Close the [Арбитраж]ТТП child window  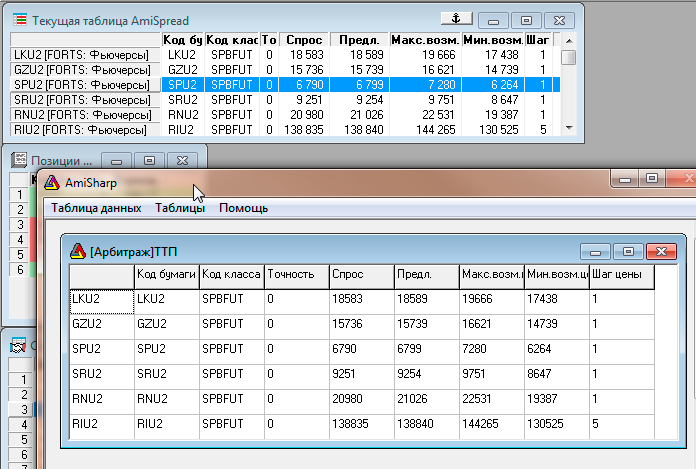[x=661, y=252]
